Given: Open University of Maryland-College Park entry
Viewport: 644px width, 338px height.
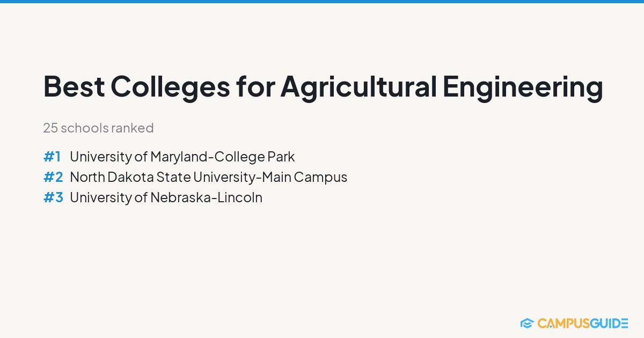Looking at the screenshot, I should tap(182, 157).
